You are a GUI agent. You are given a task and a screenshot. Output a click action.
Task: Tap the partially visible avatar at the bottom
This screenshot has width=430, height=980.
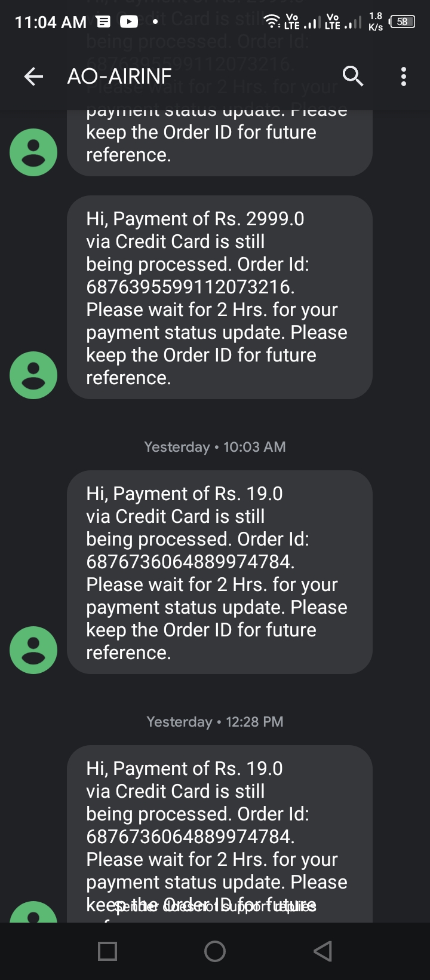[x=33, y=912]
